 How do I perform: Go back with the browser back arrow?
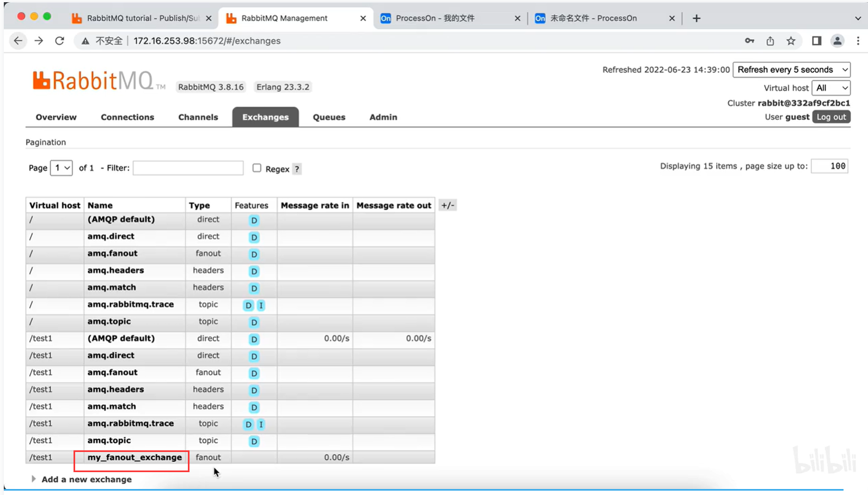18,41
